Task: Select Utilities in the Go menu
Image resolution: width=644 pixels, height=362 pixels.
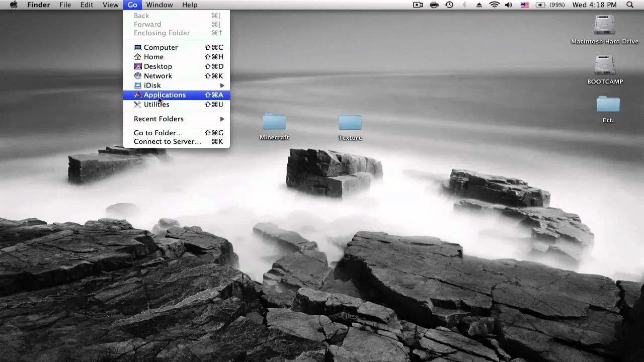Action: click(177, 105)
